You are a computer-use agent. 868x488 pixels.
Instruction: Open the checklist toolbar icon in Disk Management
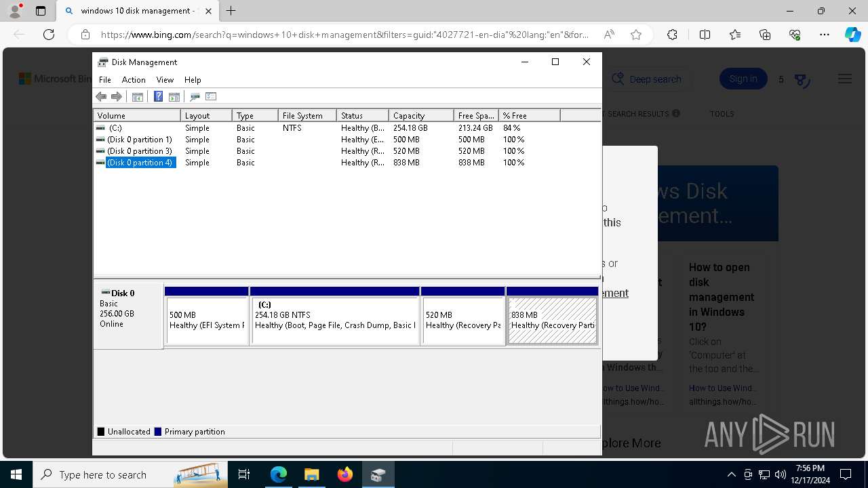point(210,97)
